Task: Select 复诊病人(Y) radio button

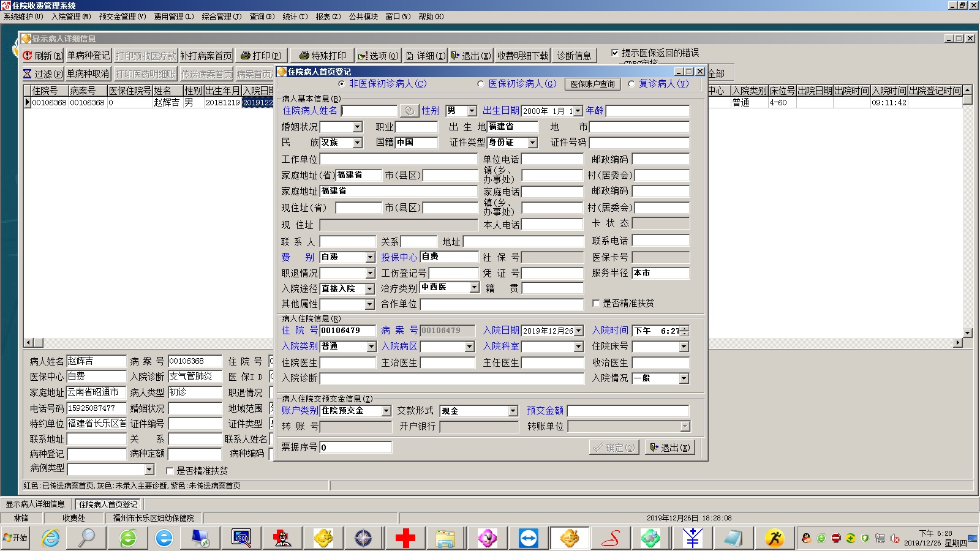Action: [x=631, y=84]
